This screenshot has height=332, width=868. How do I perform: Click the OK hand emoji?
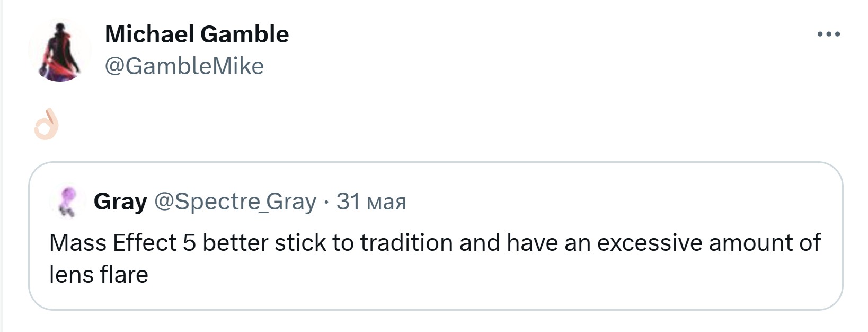coord(46,125)
